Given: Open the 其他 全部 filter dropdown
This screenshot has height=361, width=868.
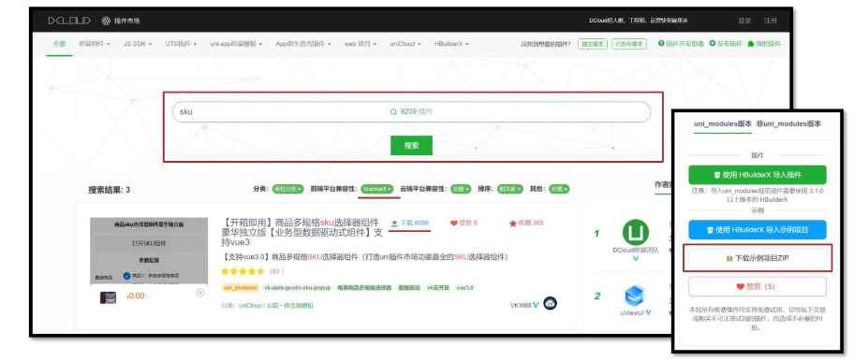Looking at the screenshot, I should point(559,189).
